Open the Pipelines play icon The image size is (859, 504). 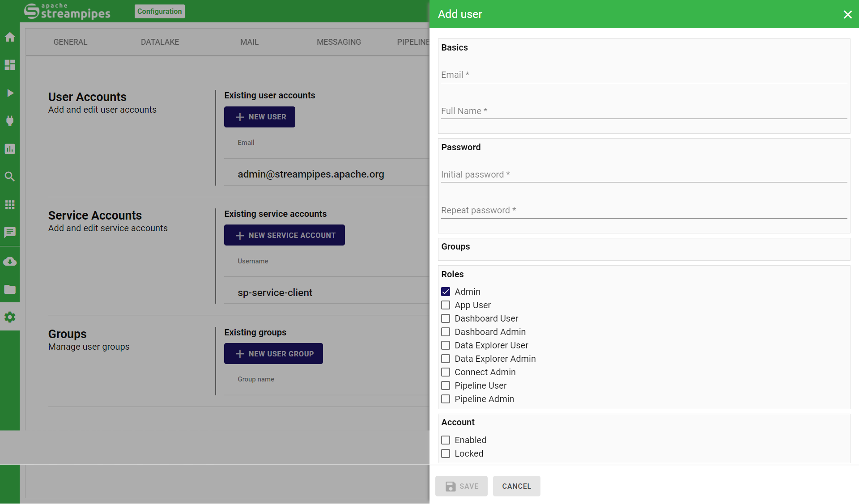[10, 93]
